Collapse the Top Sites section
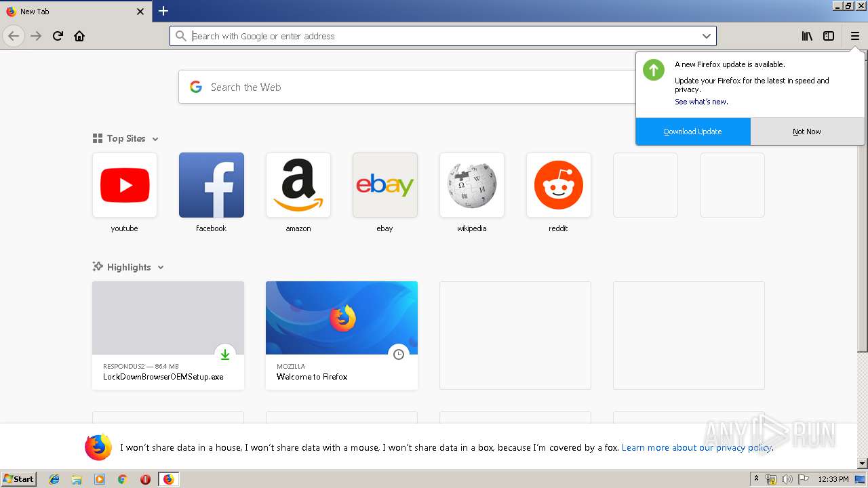 155,139
